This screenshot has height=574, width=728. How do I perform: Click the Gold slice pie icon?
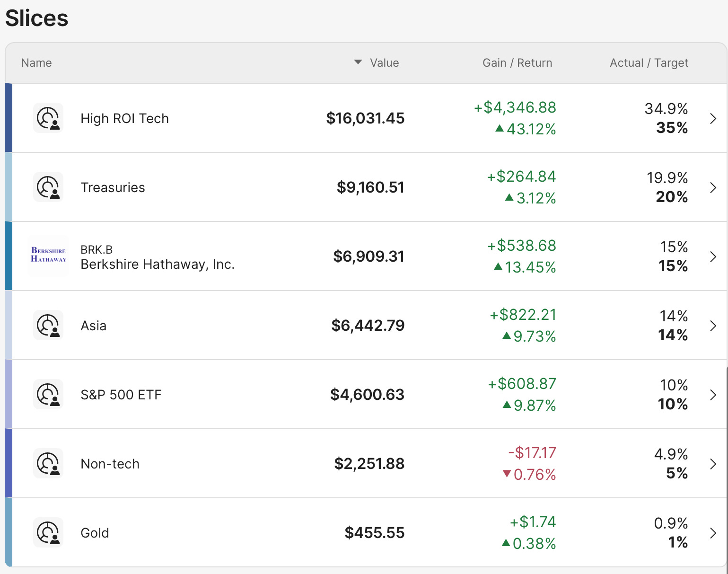pyautogui.click(x=48, y=533)
